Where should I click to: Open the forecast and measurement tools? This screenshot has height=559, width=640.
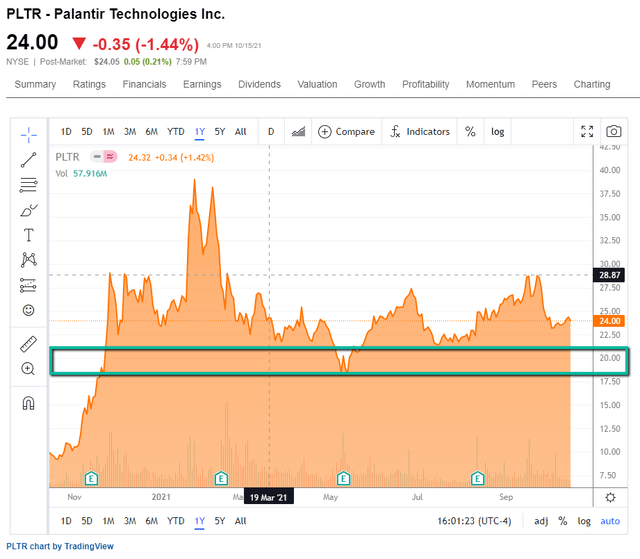[x=28, y=285]
